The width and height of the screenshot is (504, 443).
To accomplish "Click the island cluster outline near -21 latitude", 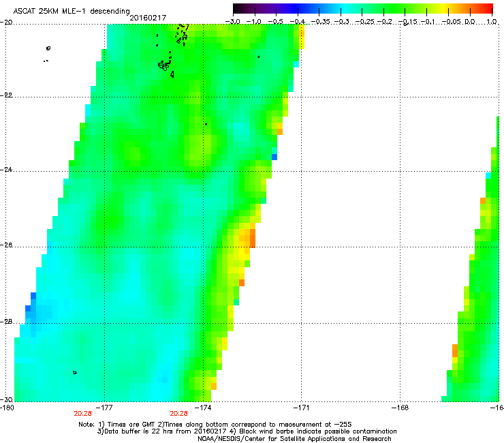I will pos(164,65).
